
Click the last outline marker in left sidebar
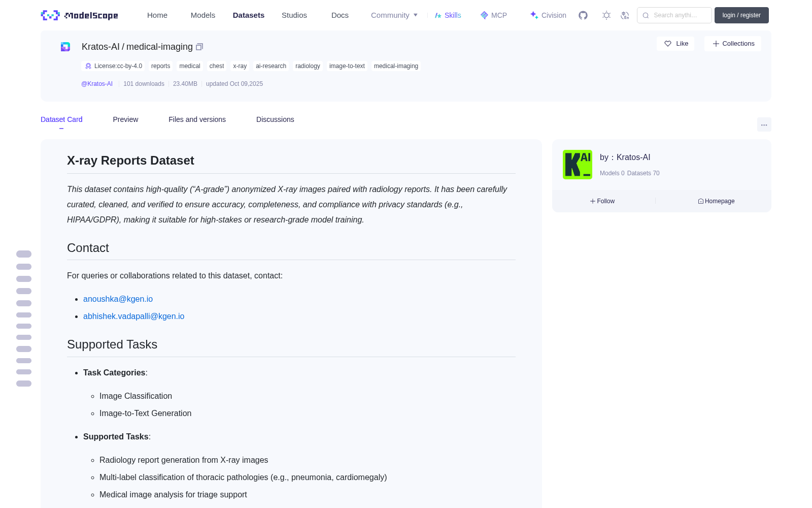point(24,384)
